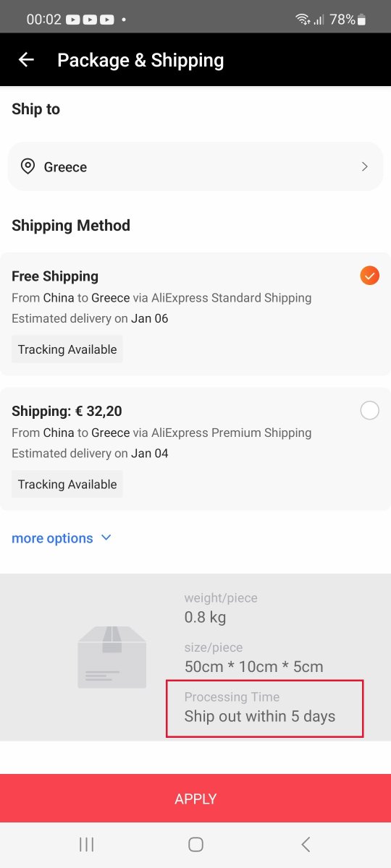391x868 pixels.
Task: Select the € 32,20 Premium Shipping radio
Action: pos(369,411)
